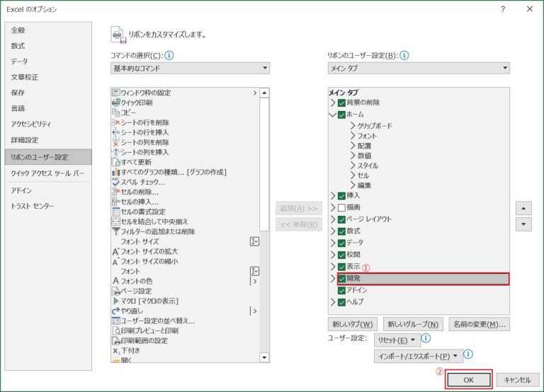The width and height of the screenshot is (544, 392).
Task: Select the Redo (やり直し) command icon
Action: click(x=115, y=311)
